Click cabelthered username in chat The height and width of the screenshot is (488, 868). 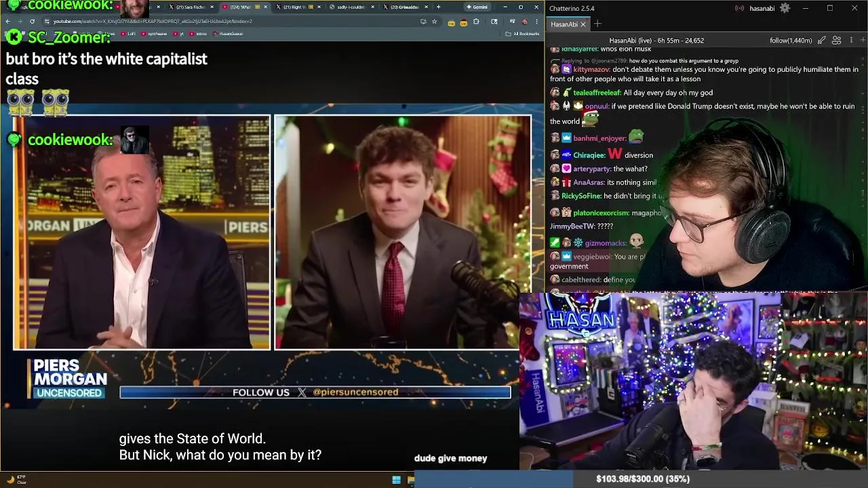coord(581,280)
